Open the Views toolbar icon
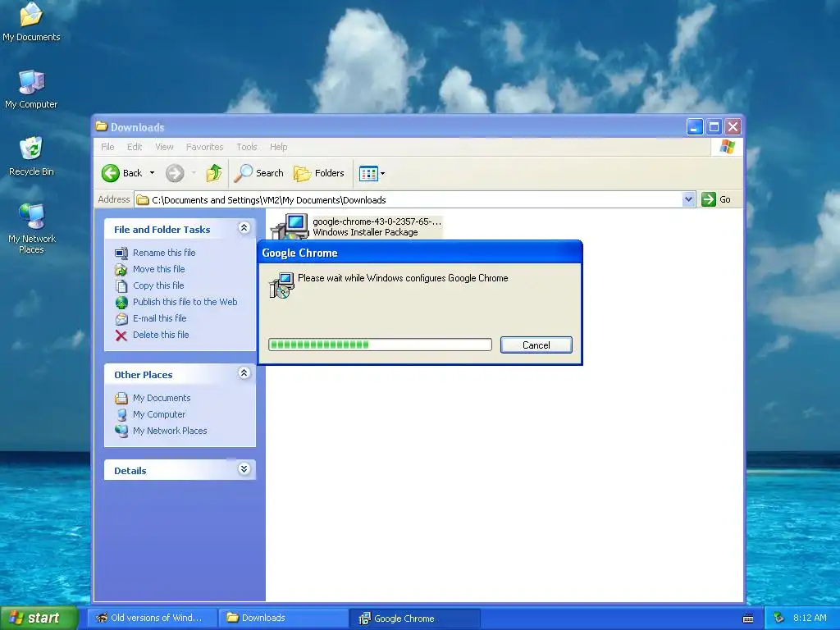 368,173
